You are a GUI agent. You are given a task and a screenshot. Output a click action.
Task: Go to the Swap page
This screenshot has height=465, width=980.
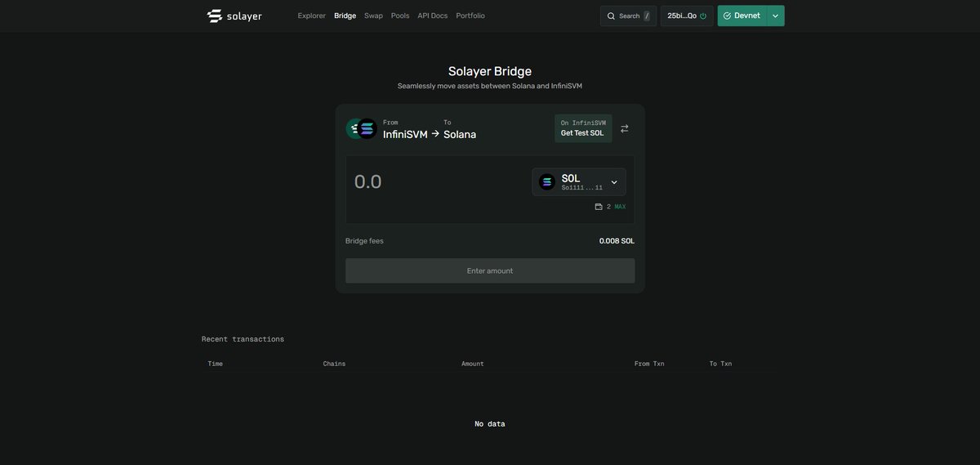pyautogui.click(x=373, y=16)
